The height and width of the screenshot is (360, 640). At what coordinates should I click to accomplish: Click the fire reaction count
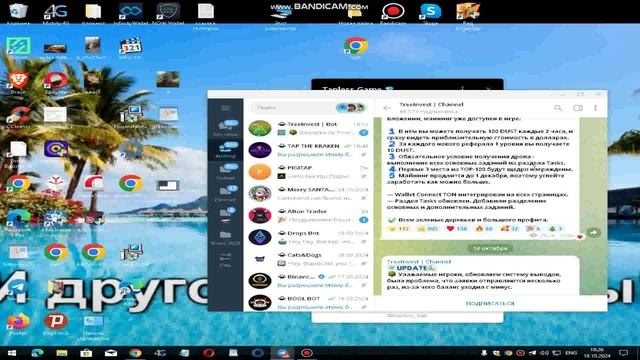[x=484, y=229]
